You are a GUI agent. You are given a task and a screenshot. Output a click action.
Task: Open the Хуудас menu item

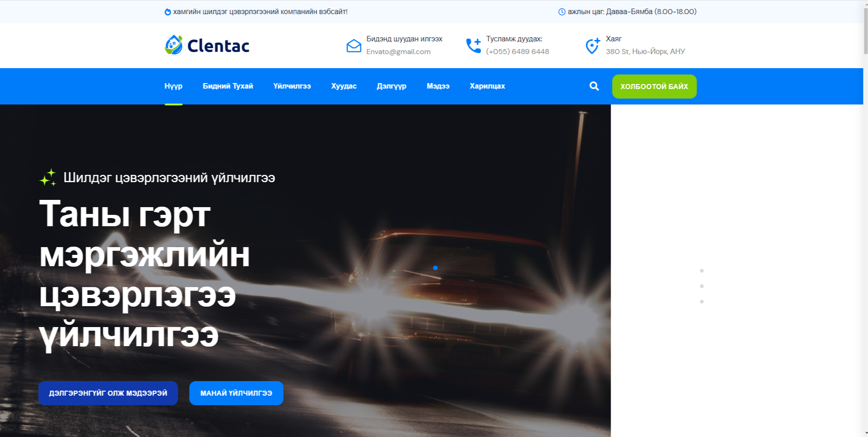[x=344, y=86]
